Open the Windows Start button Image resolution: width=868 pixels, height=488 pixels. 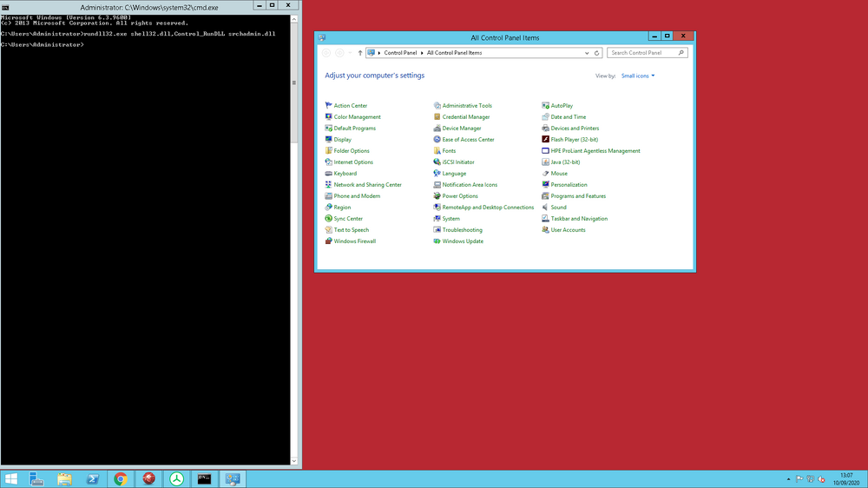coord(11,479)
